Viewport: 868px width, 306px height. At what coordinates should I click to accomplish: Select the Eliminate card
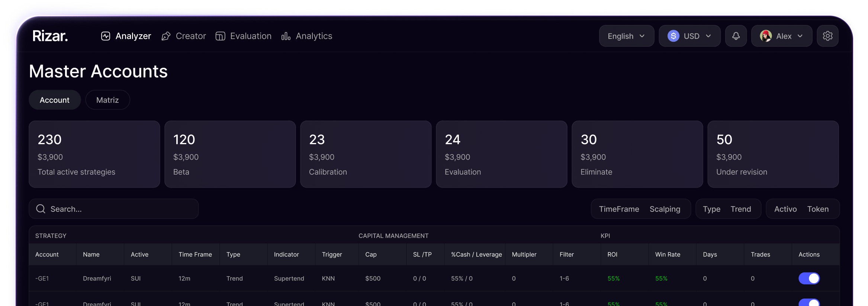click(x=637, y=154)
